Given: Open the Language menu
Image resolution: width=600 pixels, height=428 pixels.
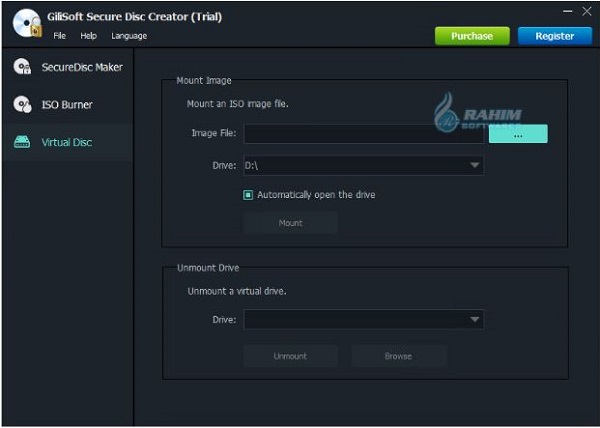Looking at the screenshot, I should click(129, 36).
